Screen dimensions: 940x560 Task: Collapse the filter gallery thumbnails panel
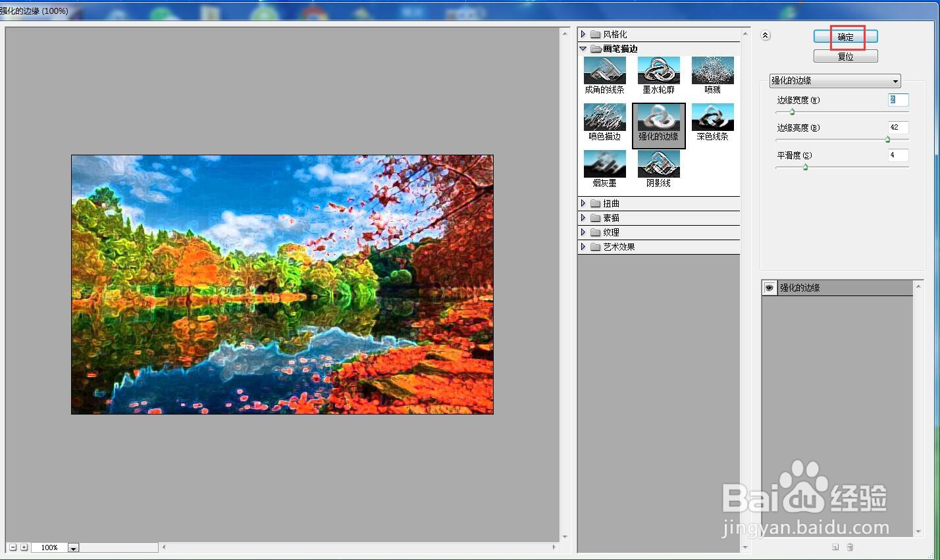[766, 36]
